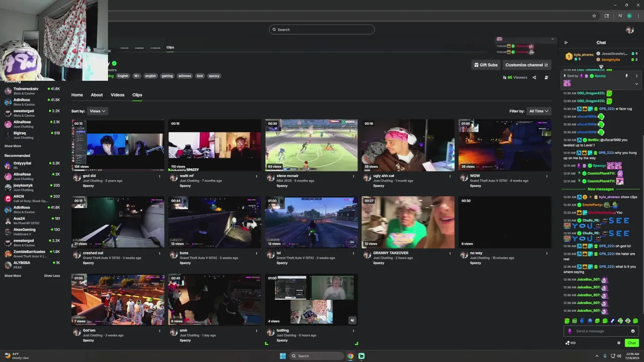The image size is (644, 362).
Task: Open options menu for 'ugly ahh cat' clip
Action: click(x=450, y=176)
